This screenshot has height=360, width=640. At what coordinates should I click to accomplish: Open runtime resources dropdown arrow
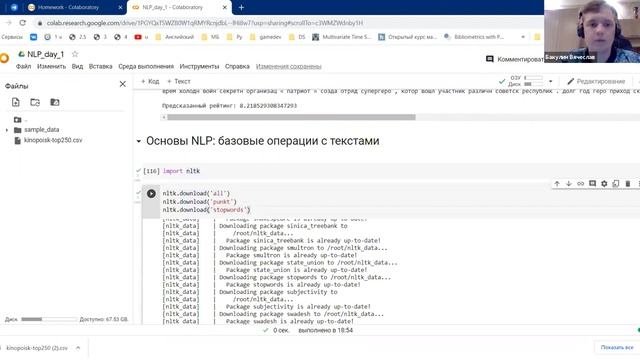coord(551,81)
